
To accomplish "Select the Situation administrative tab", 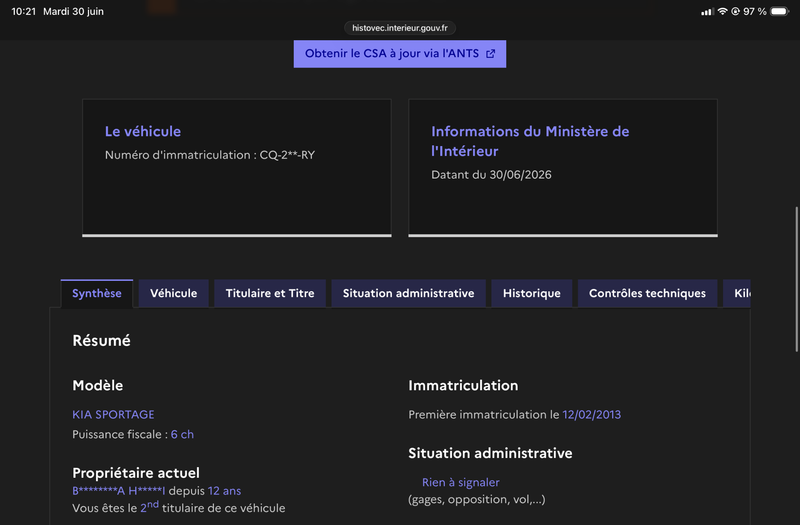I will (408, 293).
